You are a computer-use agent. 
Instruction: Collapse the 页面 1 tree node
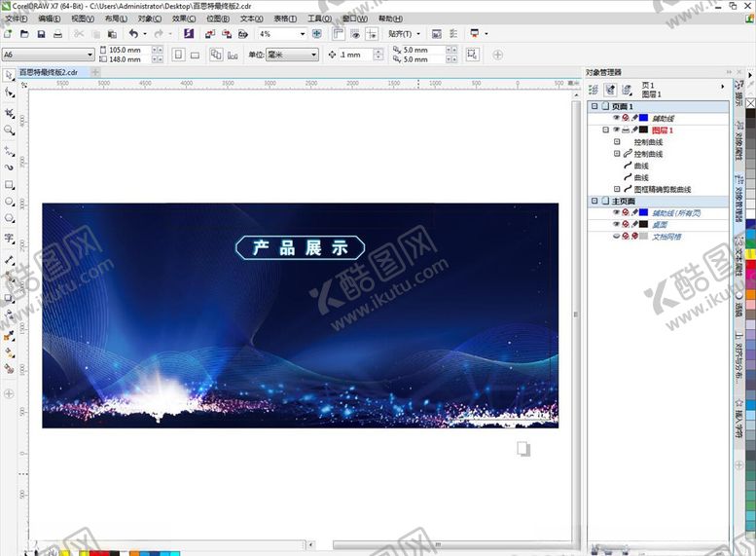coord(594,106)
